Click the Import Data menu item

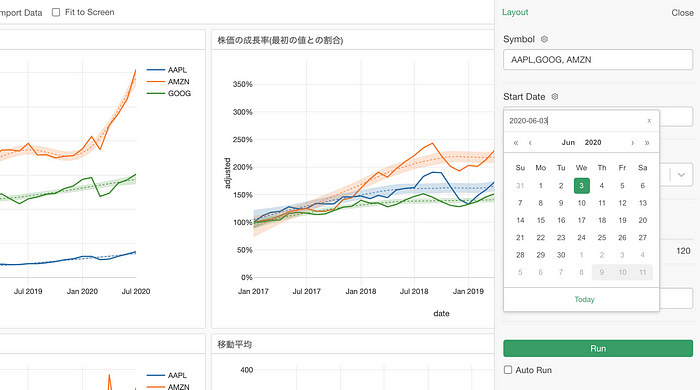21,13
